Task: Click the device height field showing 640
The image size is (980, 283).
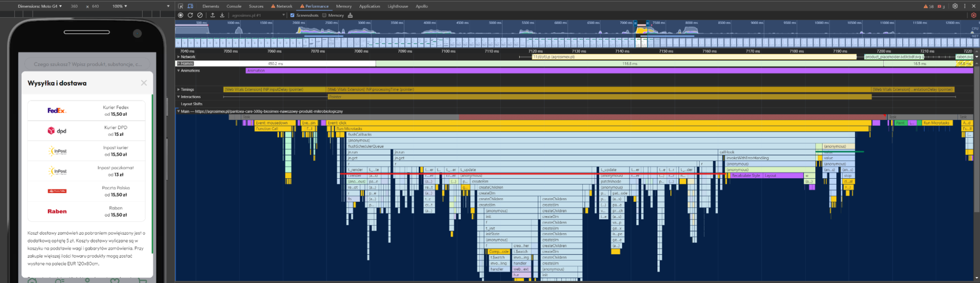Action: (96, 6)
